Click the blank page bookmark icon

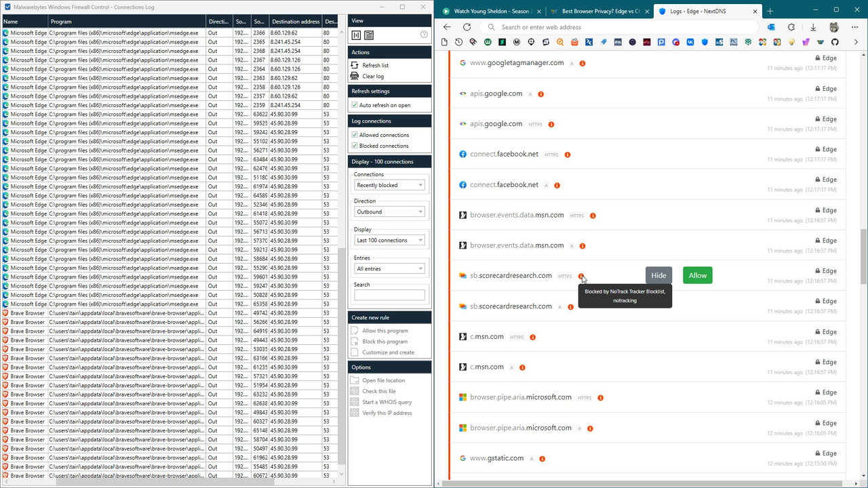point(445,42)
